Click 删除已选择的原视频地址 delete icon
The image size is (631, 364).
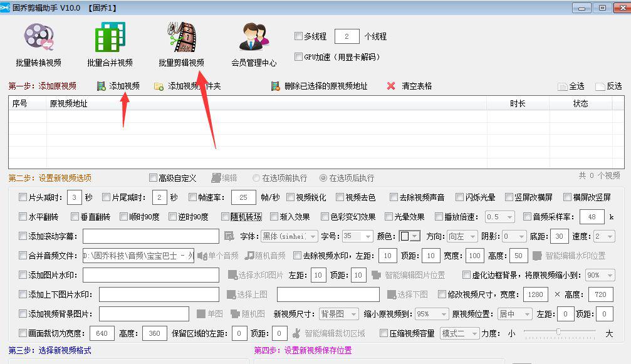click(275, 86)
